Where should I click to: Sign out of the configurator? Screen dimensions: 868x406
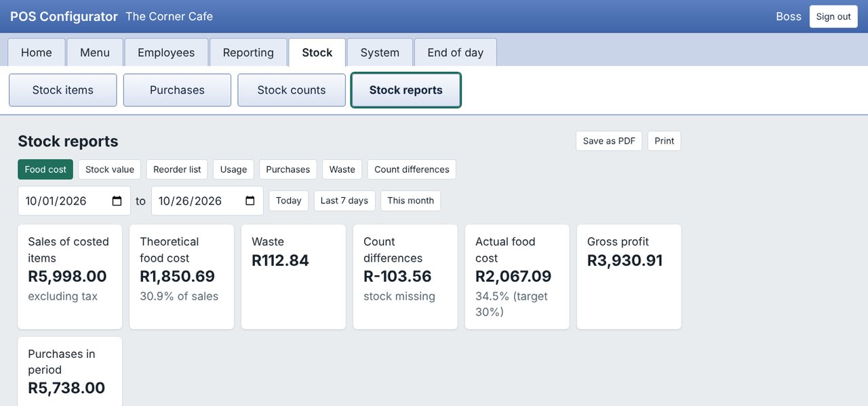click(x=833, y=16)
